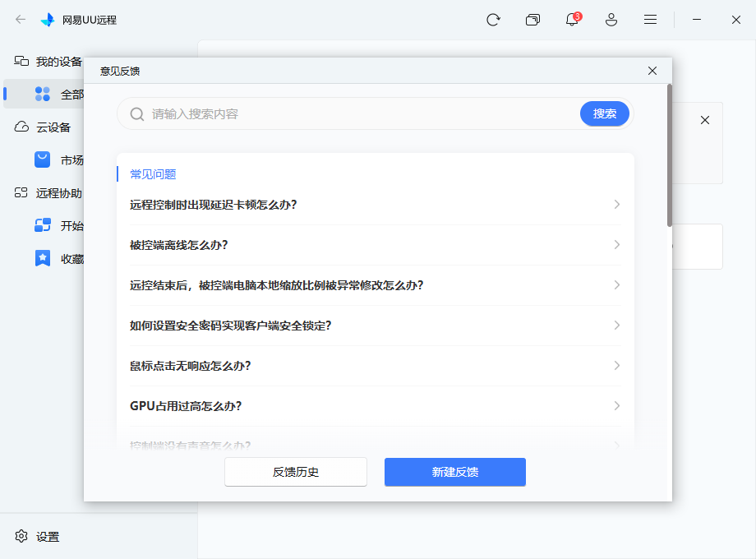The width and height of the screenshot is (756, 559).
Task: Click the 网易UU远程 logo icon
Action: (x=48, y=20)
